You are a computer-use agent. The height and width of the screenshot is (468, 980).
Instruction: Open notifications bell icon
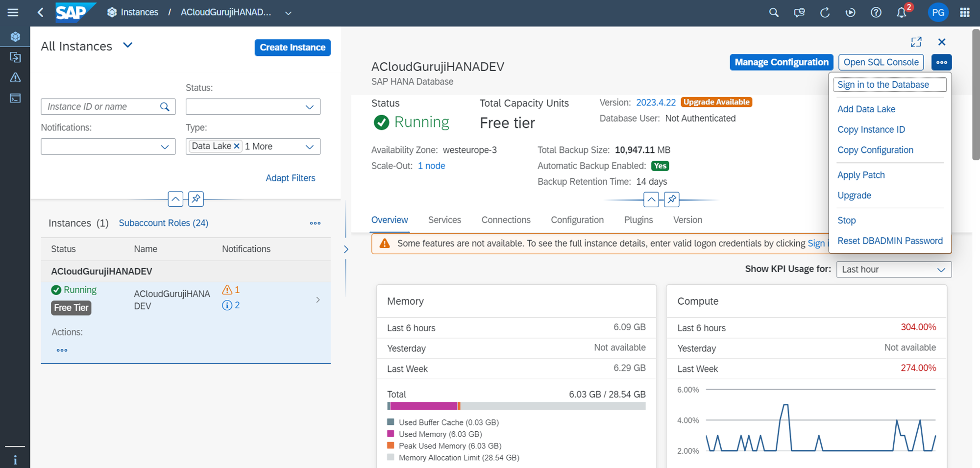902,13
